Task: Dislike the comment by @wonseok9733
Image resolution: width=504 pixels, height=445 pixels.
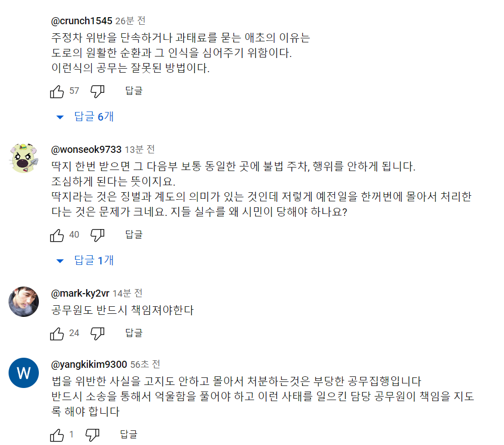Action: pos(97,235)
